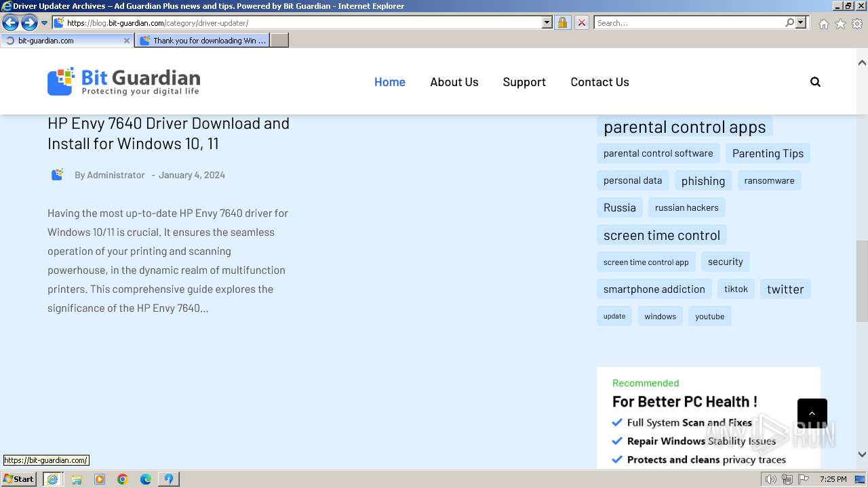The image size is (868, 488).
Task: Open Microsoft Edge from the taskbar
Action: coord(146,479)
